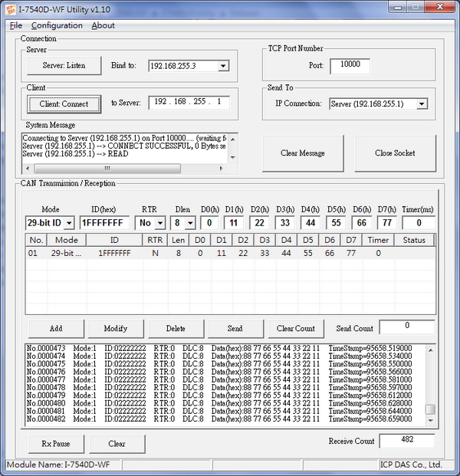Click ICP DAS Co., Ltd. status text

[411, 465]
